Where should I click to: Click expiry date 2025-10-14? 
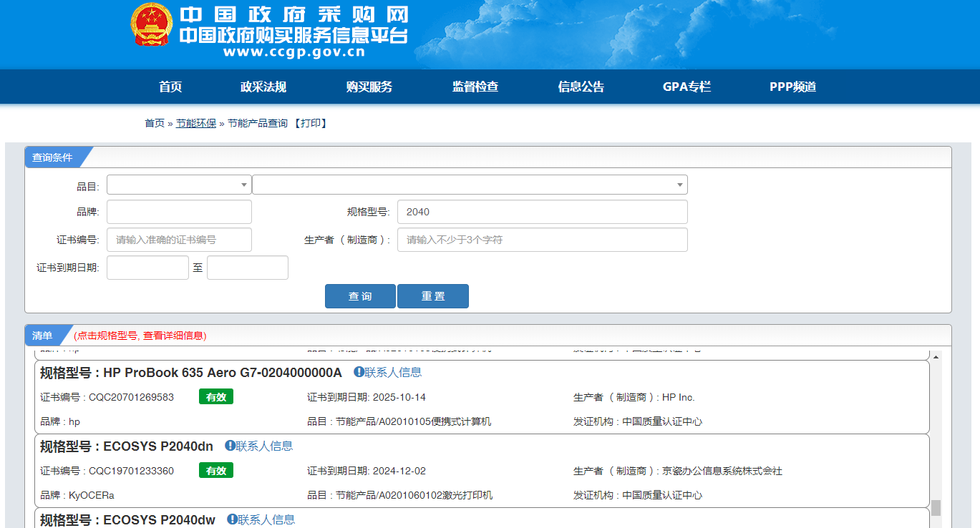(399, 397)
